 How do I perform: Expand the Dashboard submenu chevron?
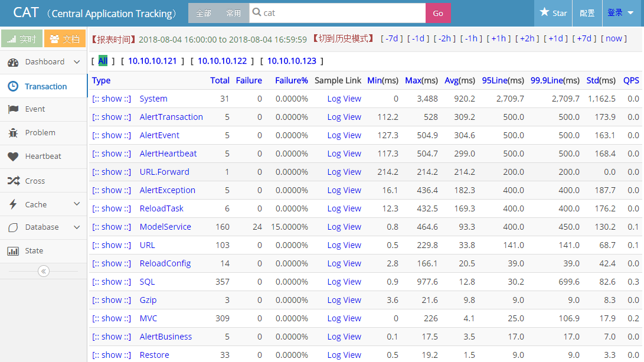tap(77, 62)
